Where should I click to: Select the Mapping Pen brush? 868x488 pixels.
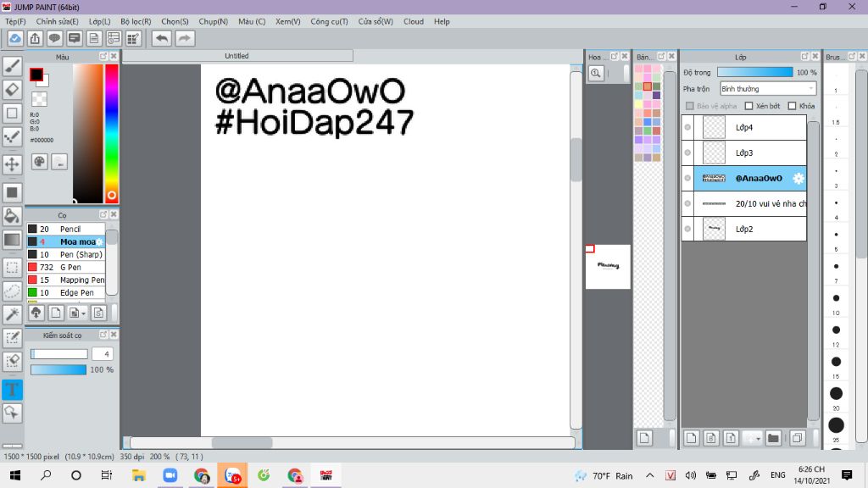65,280
